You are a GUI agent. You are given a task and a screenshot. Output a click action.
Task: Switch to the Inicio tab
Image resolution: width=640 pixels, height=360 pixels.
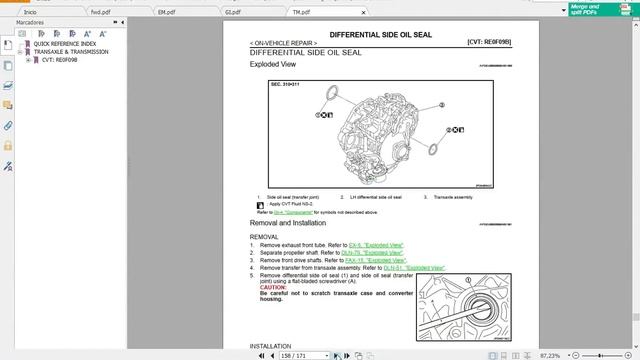click(x=30, y=12)
